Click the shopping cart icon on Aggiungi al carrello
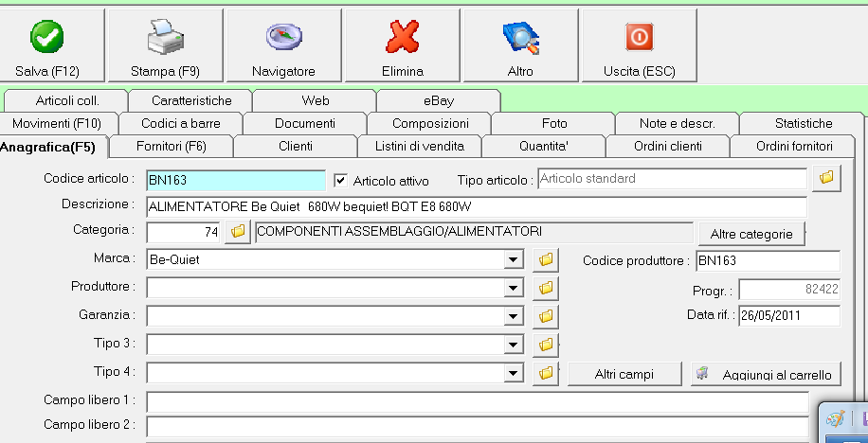The image size is (868, 443). pyautogui.click(x=702, y=374)
